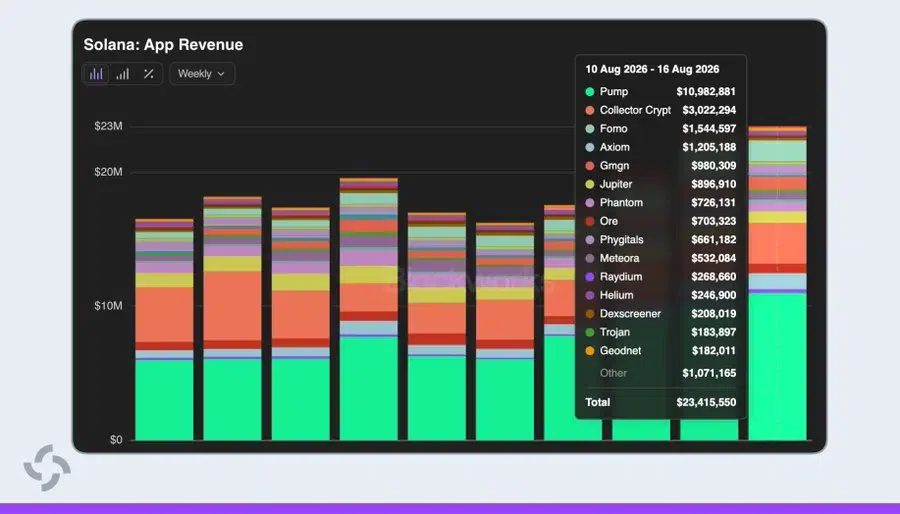Click the fourth bar peaking near $20M
Viewport: 900px width, 514px height.
368,309
